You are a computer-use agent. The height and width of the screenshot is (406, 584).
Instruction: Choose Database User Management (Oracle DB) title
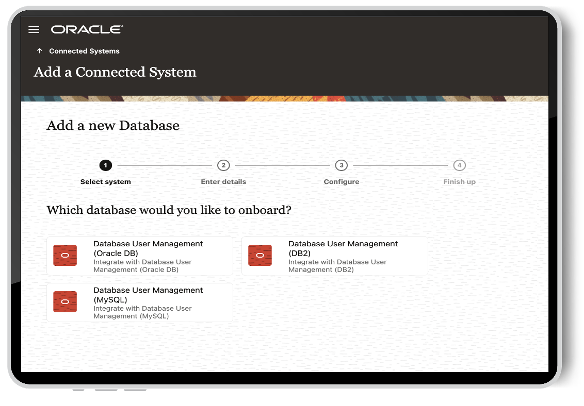(x=148, y=248)
